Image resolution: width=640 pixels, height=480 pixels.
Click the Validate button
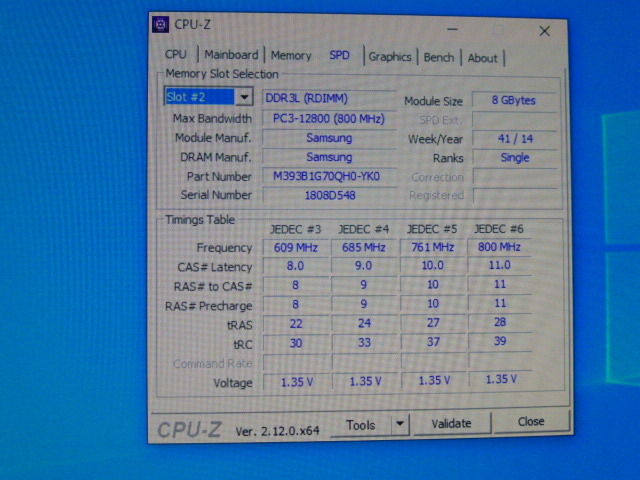point(451,423)
